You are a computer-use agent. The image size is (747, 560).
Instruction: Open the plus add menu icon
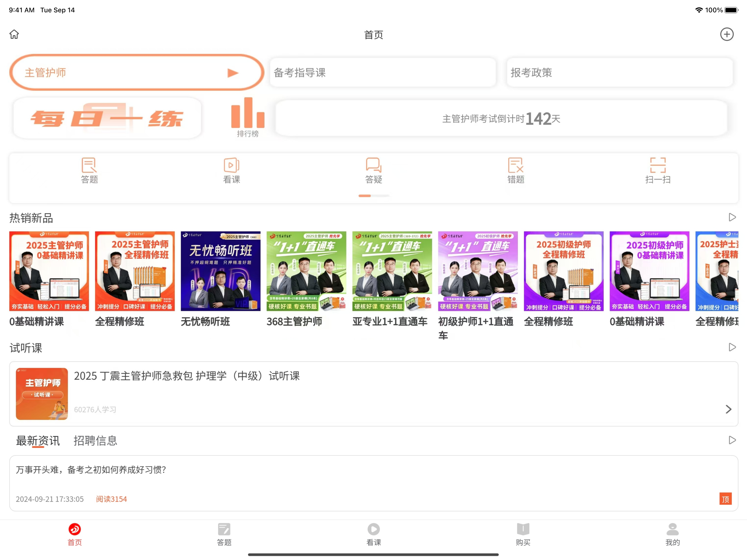tap(727, 34)
